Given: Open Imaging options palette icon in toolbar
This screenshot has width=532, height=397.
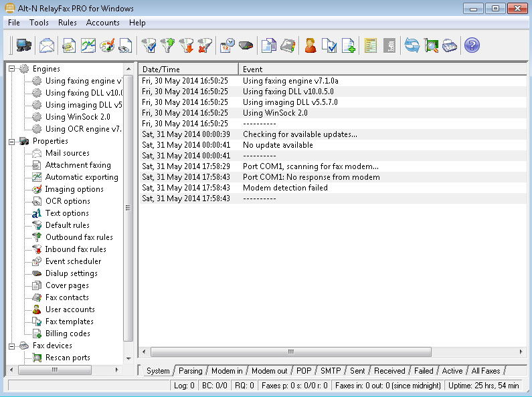Looking at the screenshot, I should tap(107, 45).
